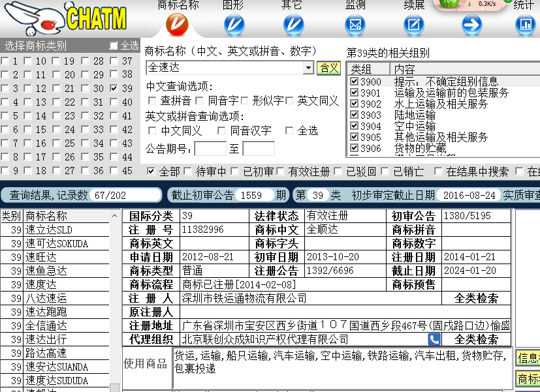Select result row 速达跑跑
Screen dimensions: 540x392
click(x=55, y=312)
